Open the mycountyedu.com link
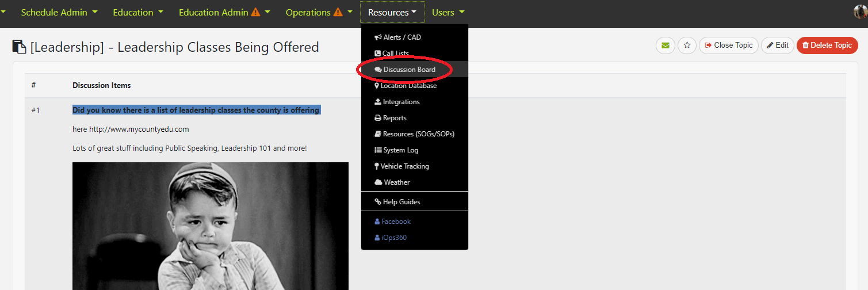The image size is (868, 290). click(139, 129)
